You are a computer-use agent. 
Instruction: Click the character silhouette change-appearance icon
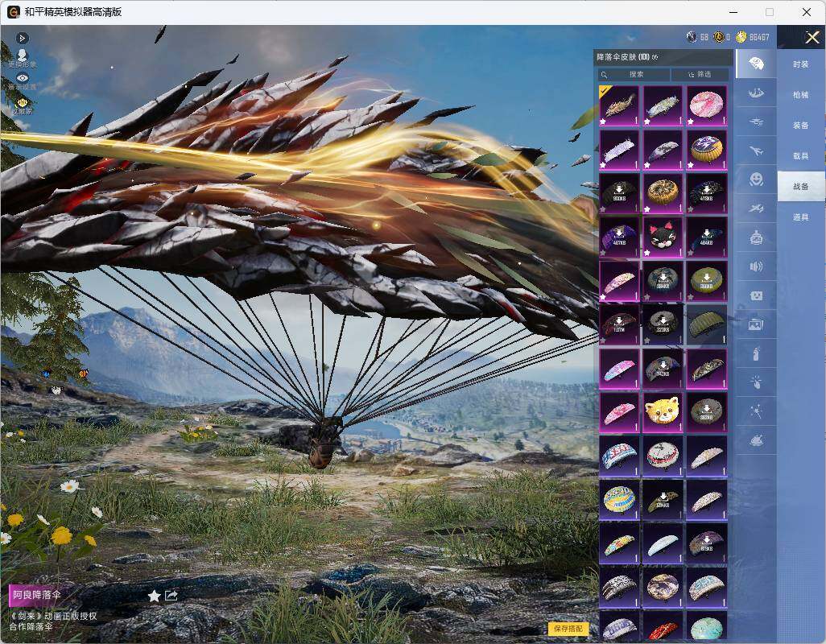click(22, 55)
